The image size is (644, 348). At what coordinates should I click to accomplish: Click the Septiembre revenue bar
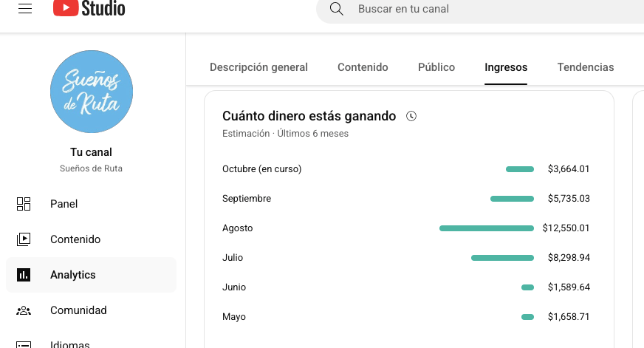tap(512, 199)
